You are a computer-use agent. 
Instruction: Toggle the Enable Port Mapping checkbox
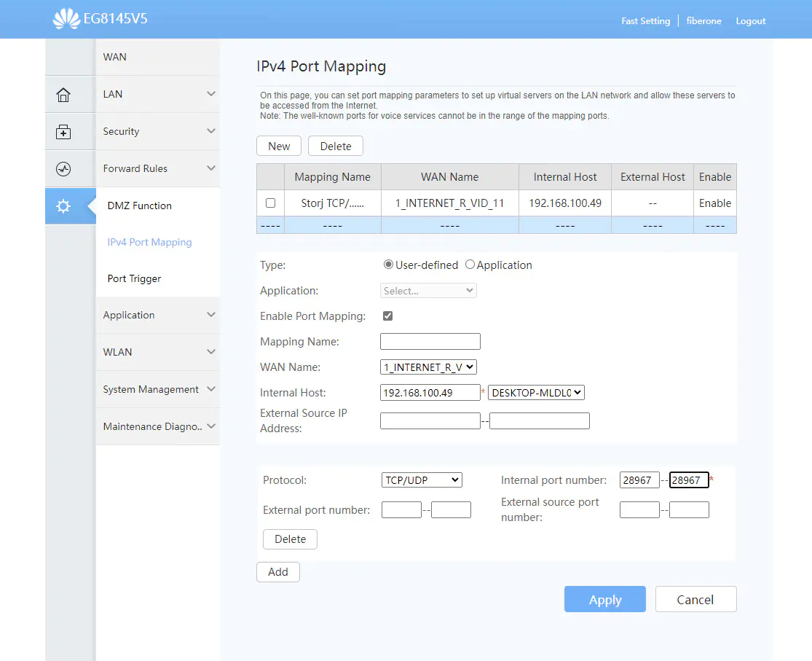click(x=387, y=316)
